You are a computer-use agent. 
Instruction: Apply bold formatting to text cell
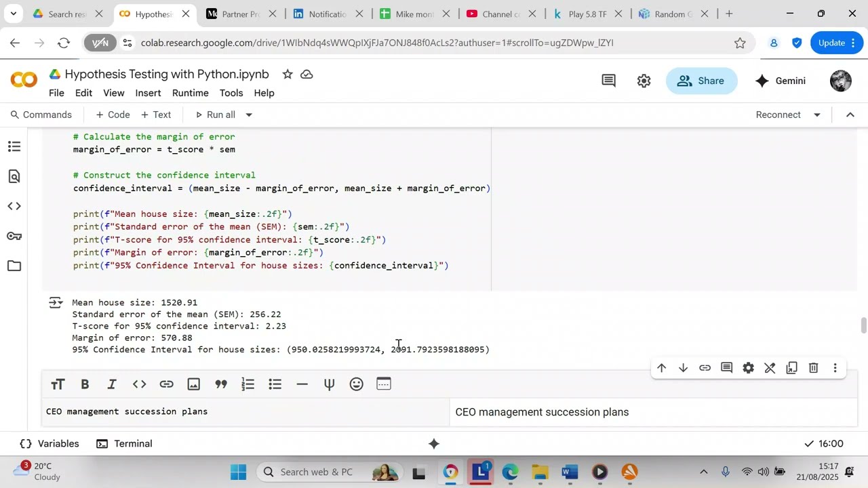point(85,384)
